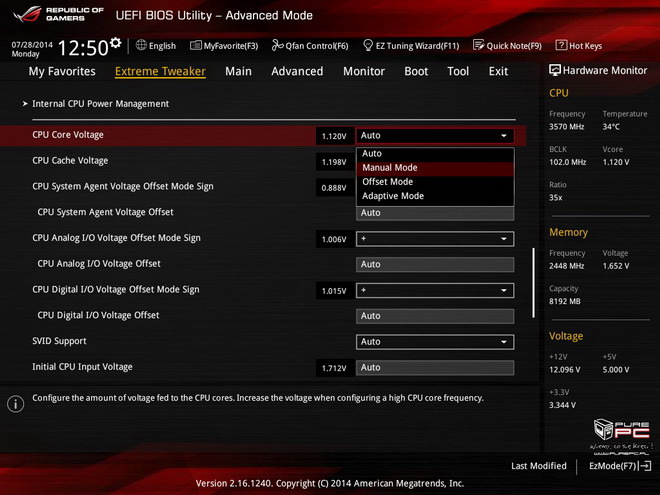Launch EZ Tuning Wizard(F11)

[x=418, y=45]
